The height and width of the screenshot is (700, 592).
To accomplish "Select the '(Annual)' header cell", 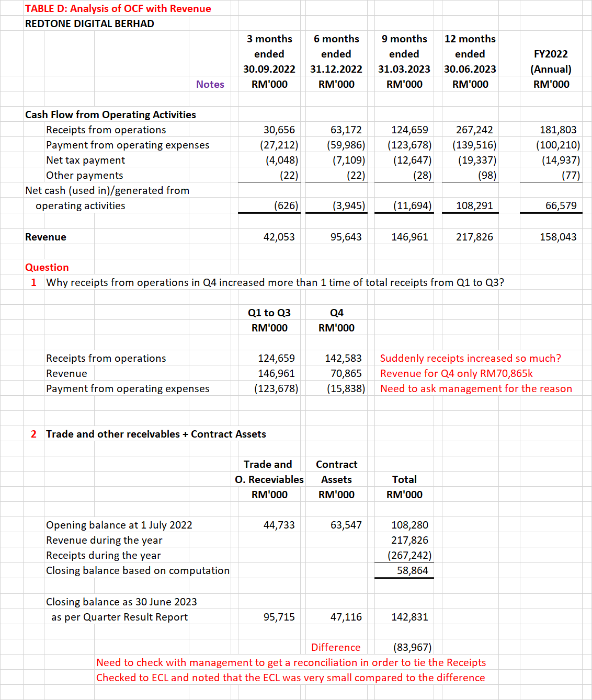I will coord(551,69).
